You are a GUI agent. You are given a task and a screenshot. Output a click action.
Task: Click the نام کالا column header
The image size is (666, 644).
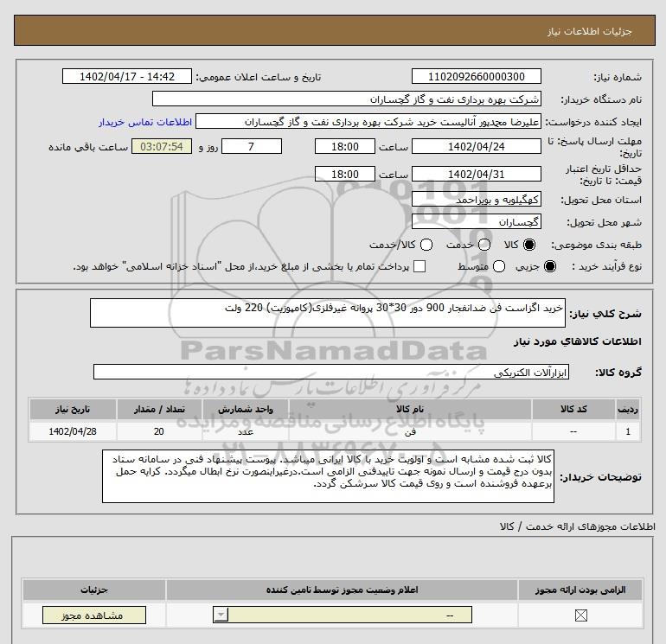click(410, 409)
